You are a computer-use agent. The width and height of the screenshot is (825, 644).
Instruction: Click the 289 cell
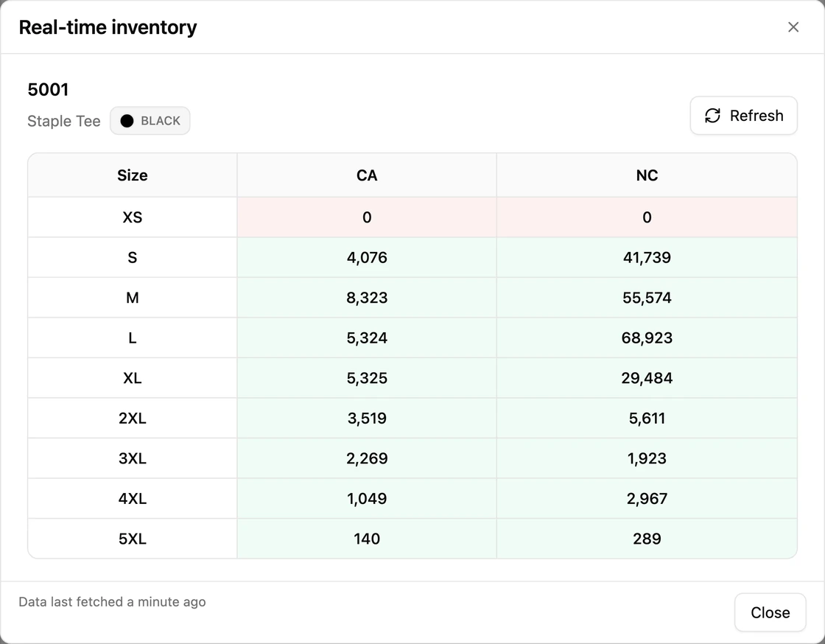(647, 539)
